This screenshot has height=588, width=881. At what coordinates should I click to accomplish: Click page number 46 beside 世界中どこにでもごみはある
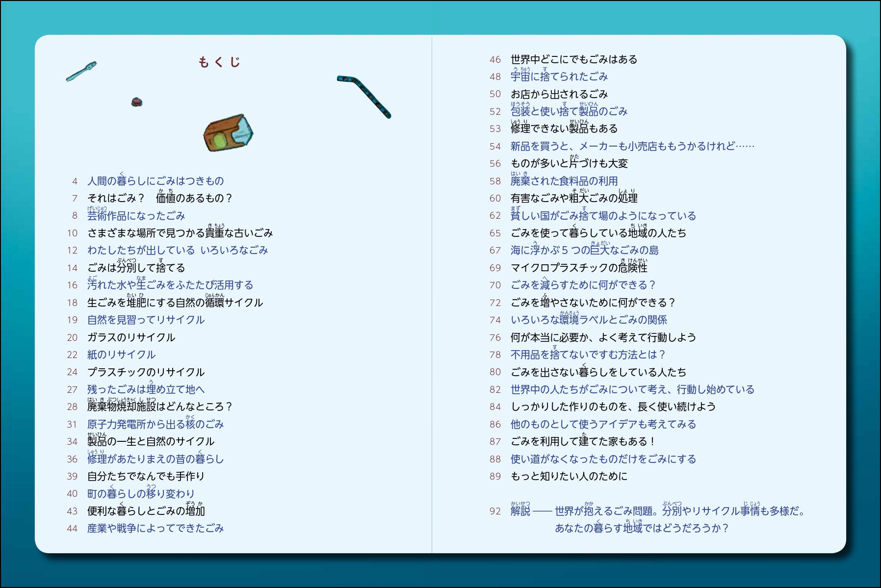[x=496, y=58]
